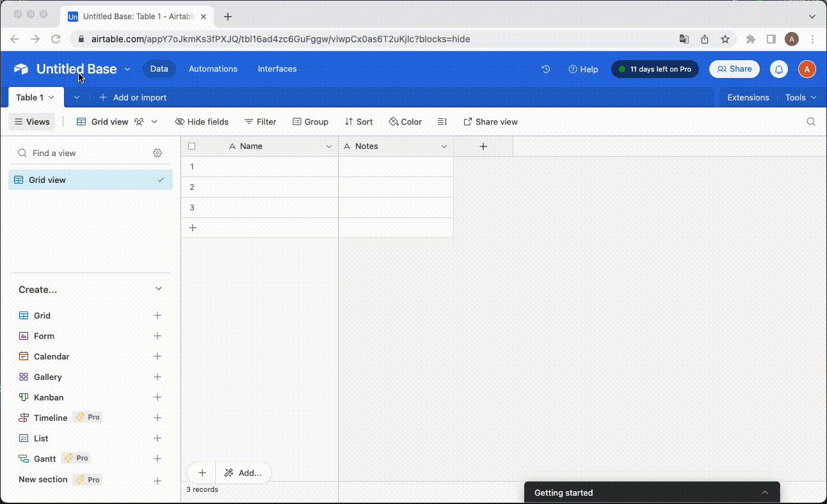This screenshot has height=504, width=827.
Task: Open Google Translate icon in address bar
Action: click(x=684, y=39)
